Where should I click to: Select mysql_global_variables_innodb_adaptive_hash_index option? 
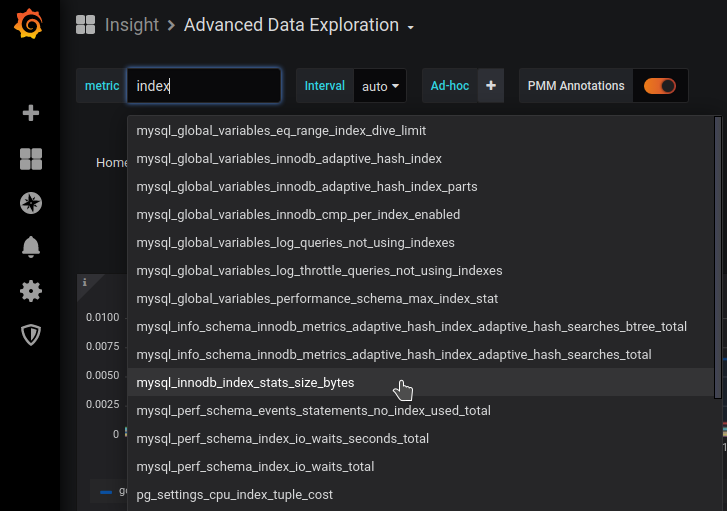coord(421,159)
